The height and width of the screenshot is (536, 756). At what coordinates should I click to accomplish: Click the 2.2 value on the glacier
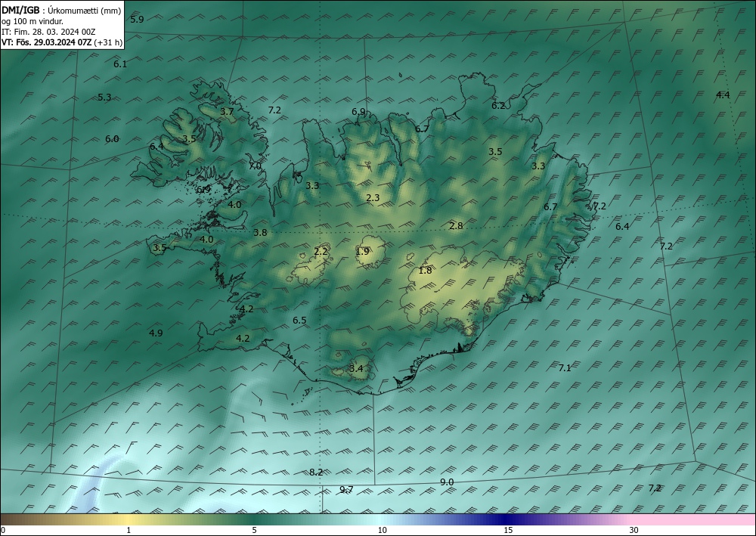321,251
